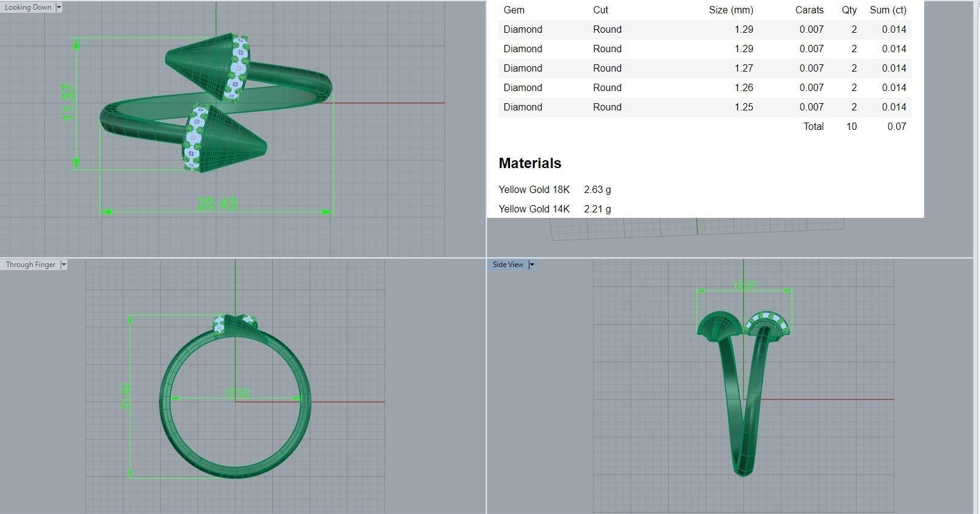Select the inner diameter dimension in Through Finger view

(x=237, y=393)
